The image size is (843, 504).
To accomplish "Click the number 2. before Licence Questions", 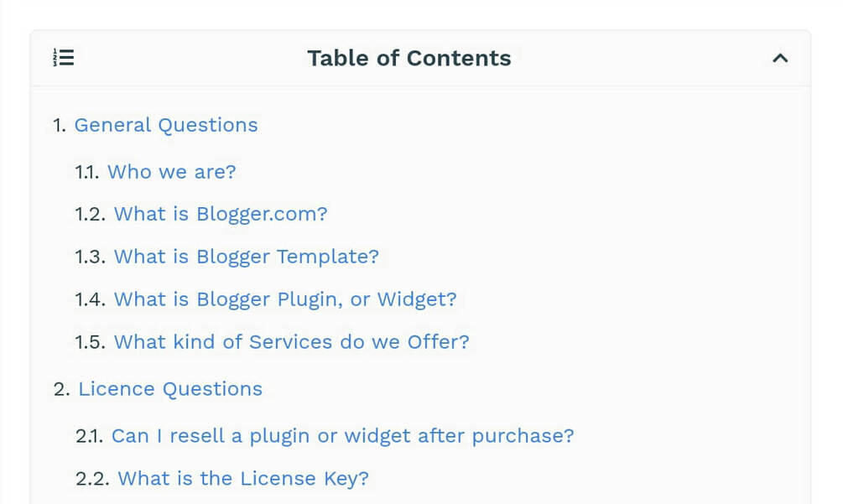I will (61, 389).
